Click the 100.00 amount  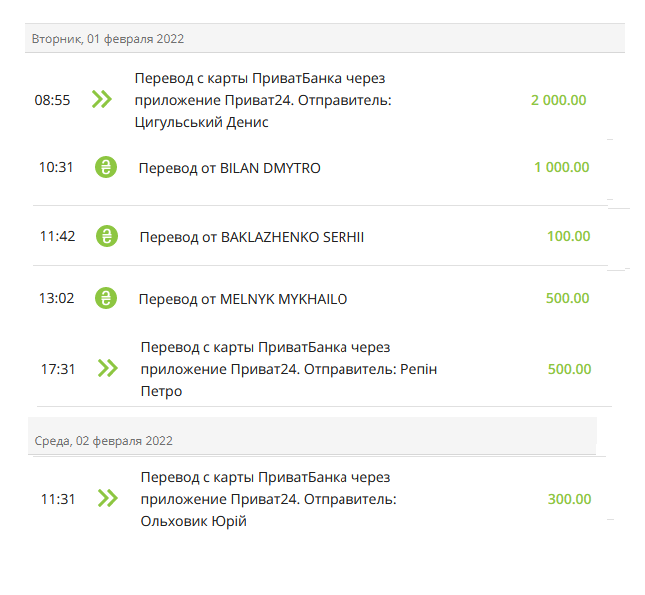(x=569, y=237)
